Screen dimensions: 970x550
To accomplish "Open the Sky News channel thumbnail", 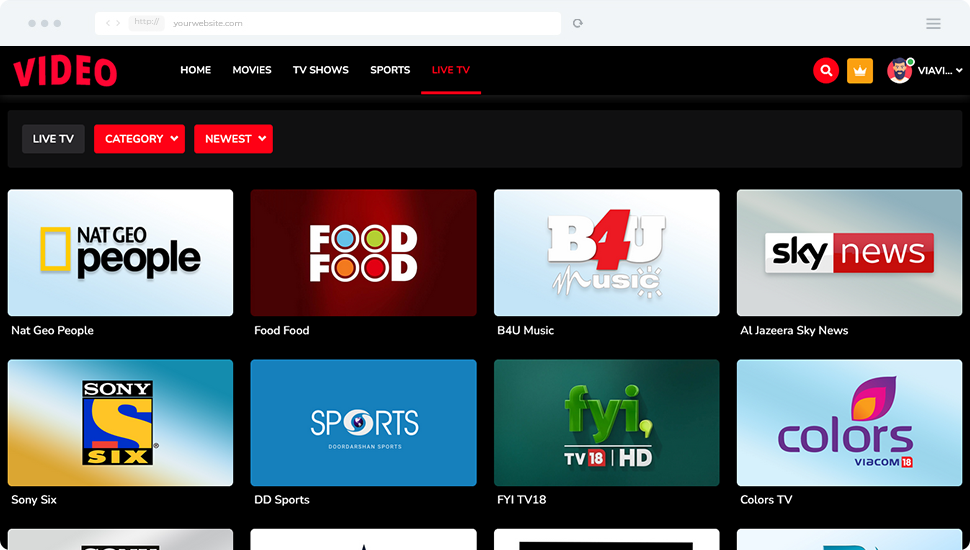I will pos(849,252).
